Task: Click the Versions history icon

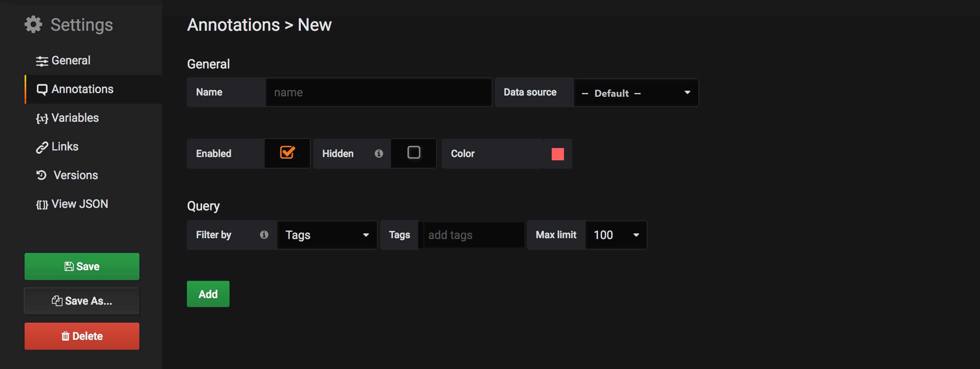Action: coord(41,175)
